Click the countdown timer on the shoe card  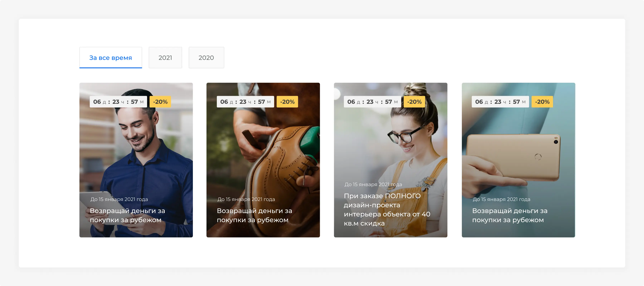click(x=245, y=102)
